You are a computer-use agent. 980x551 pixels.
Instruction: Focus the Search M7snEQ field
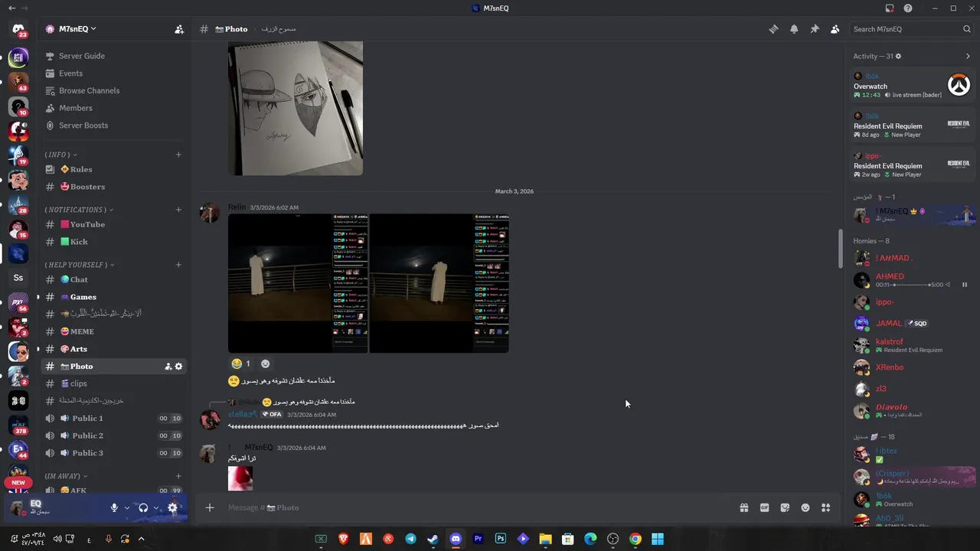pyautogui.click(x=911, y=29)
